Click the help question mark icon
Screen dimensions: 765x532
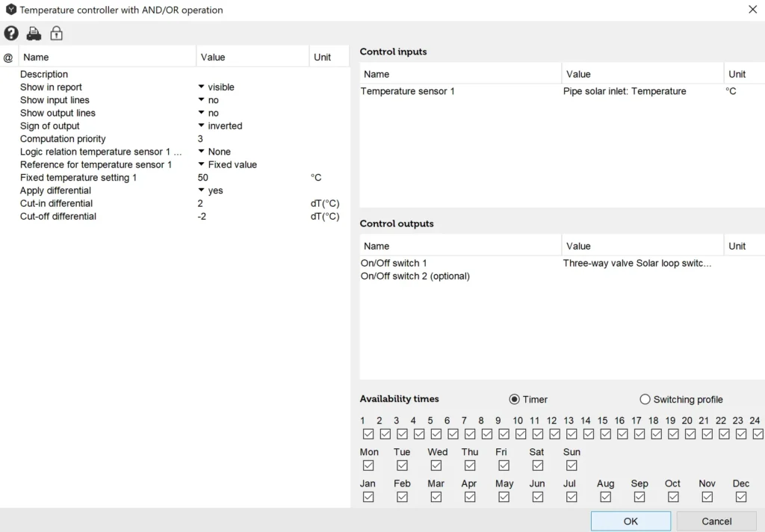[11, 34]
